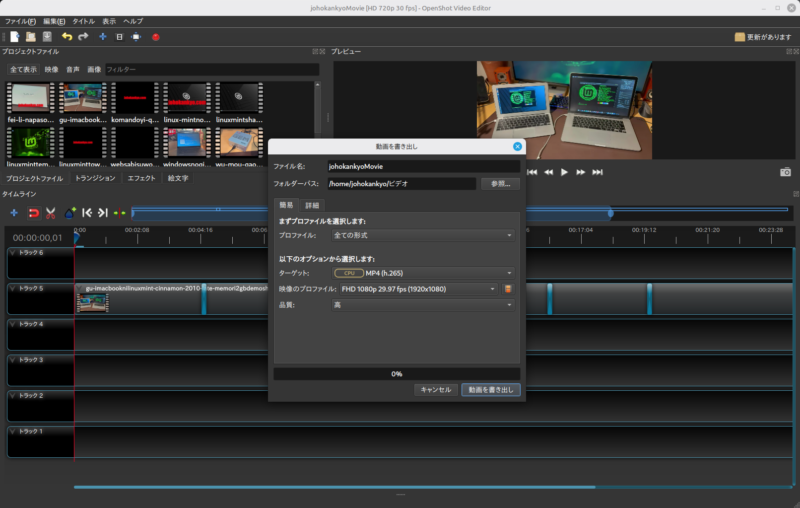The image size is (800, 508).
Task: Open the 品質 quality dropdown
Action: click(x=423, y=305)
